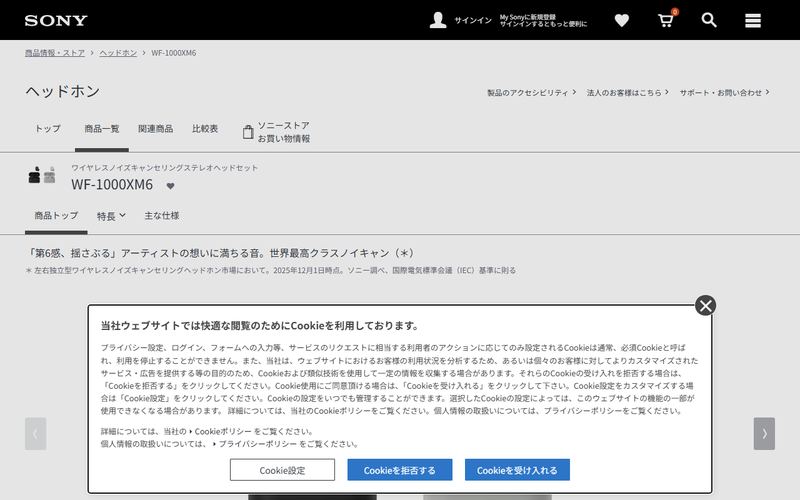Click Cookieを拒否する button

coord(399,470)
